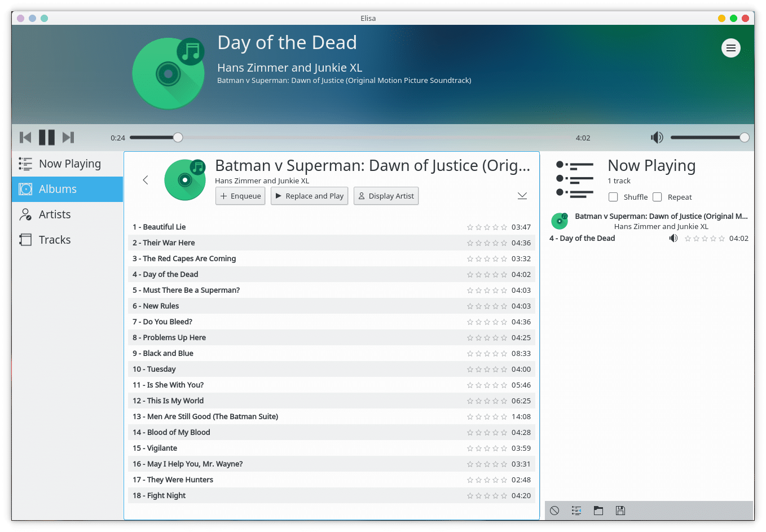Enable the Repeat checkbox

click(x=657, y=197)
